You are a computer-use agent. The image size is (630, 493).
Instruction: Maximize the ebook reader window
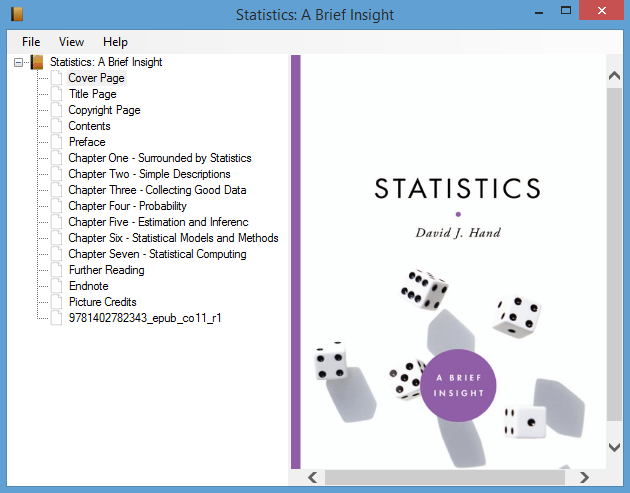[x=566, y=10]
